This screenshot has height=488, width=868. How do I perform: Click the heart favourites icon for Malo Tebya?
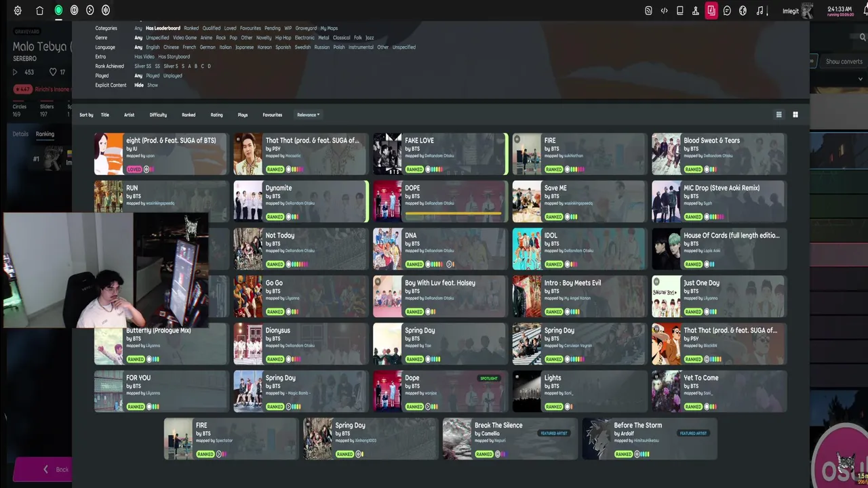[x=53, y=72]
